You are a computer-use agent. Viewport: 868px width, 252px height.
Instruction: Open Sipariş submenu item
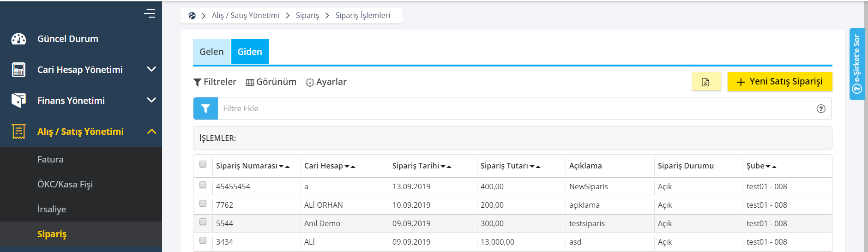tap(52, 234)
